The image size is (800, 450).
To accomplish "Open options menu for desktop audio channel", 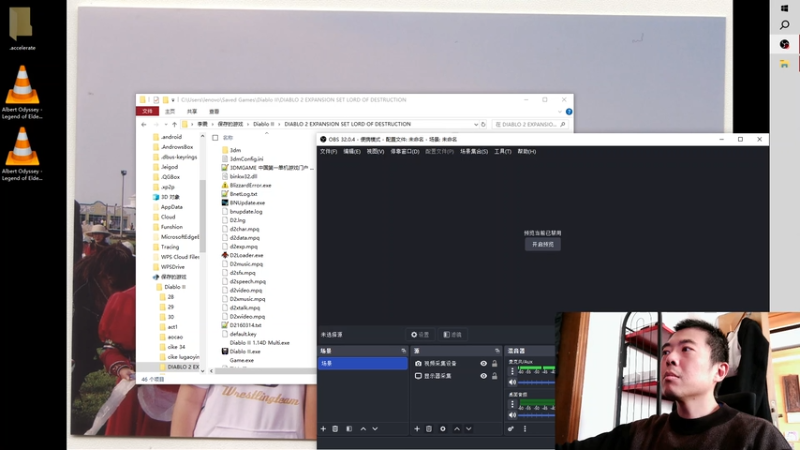I will click(x=512, y=404).
